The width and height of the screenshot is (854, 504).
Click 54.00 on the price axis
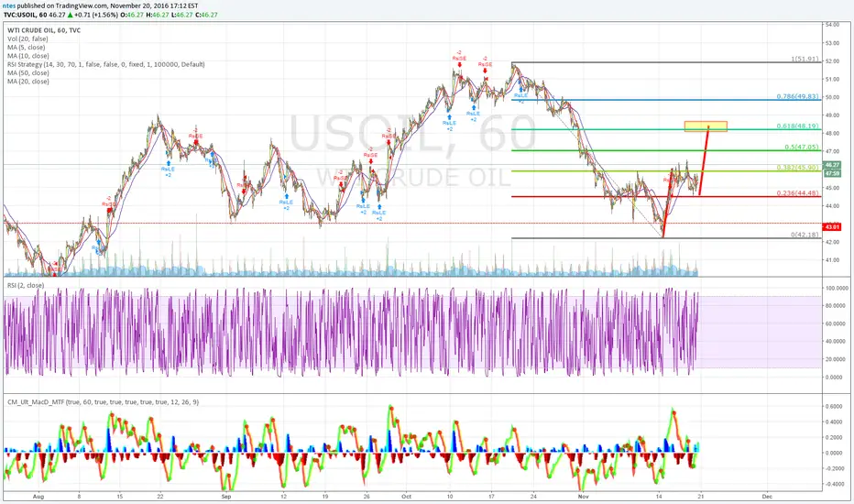click(x=832, y=25)
